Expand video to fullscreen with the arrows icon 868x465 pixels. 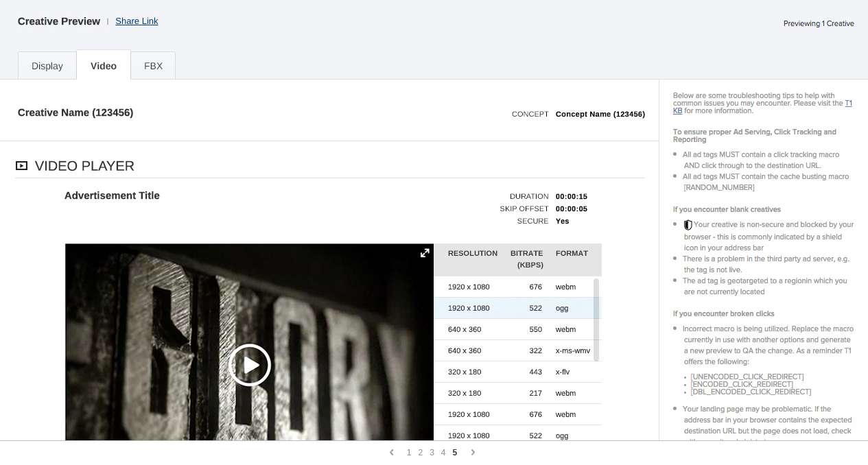[425, 253]
